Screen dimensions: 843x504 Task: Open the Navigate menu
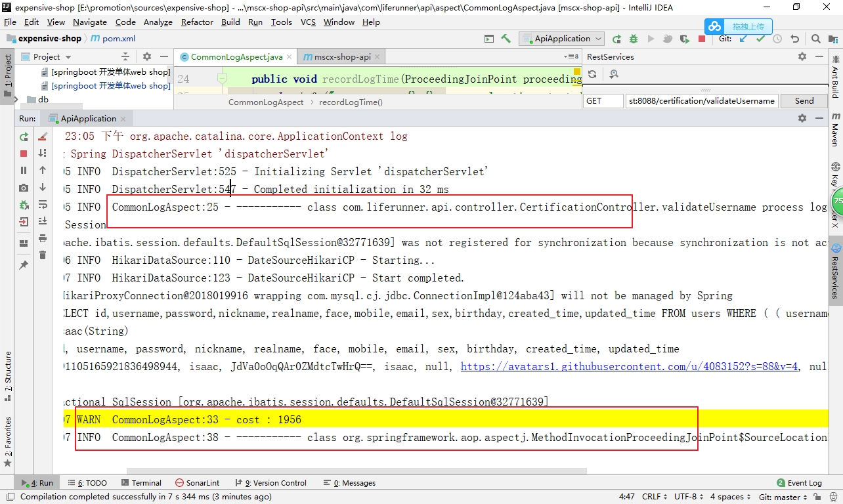pos(90,22)
